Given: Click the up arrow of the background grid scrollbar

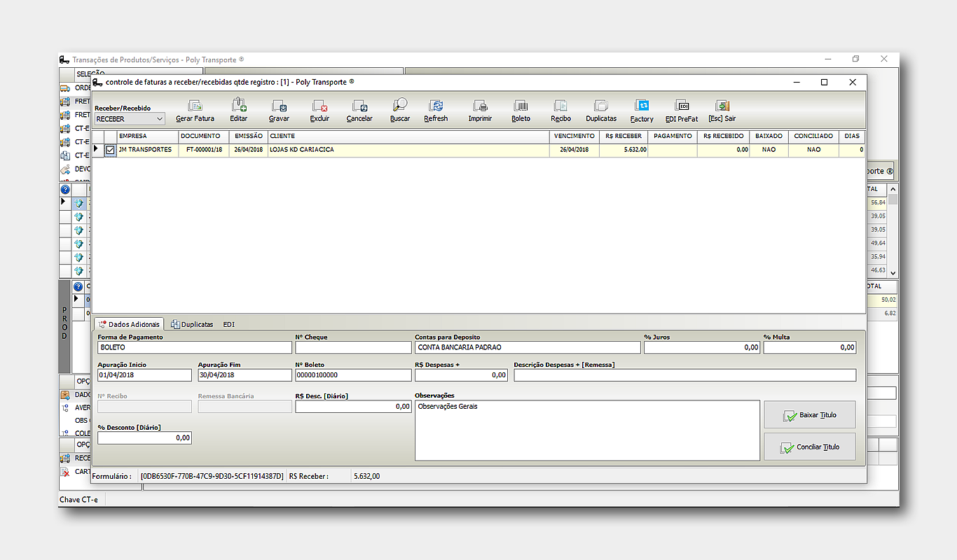Looking at the screenshot, I should [x=893, y=190].
